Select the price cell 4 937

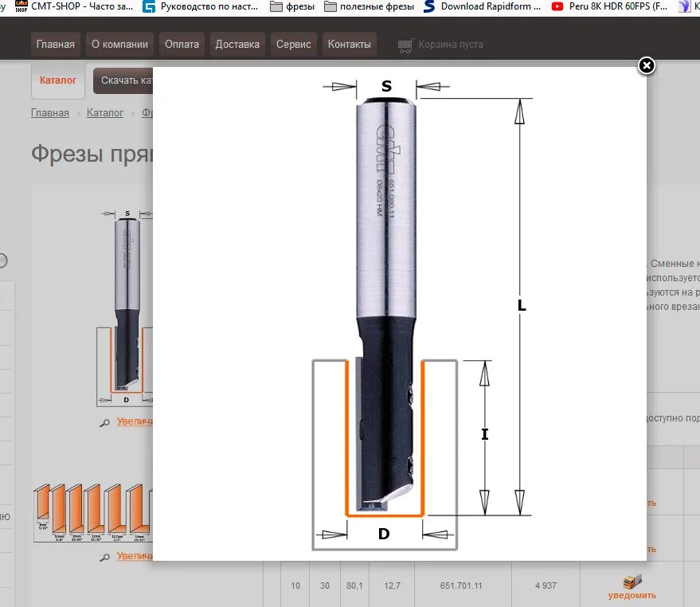[x=546, y=585]
